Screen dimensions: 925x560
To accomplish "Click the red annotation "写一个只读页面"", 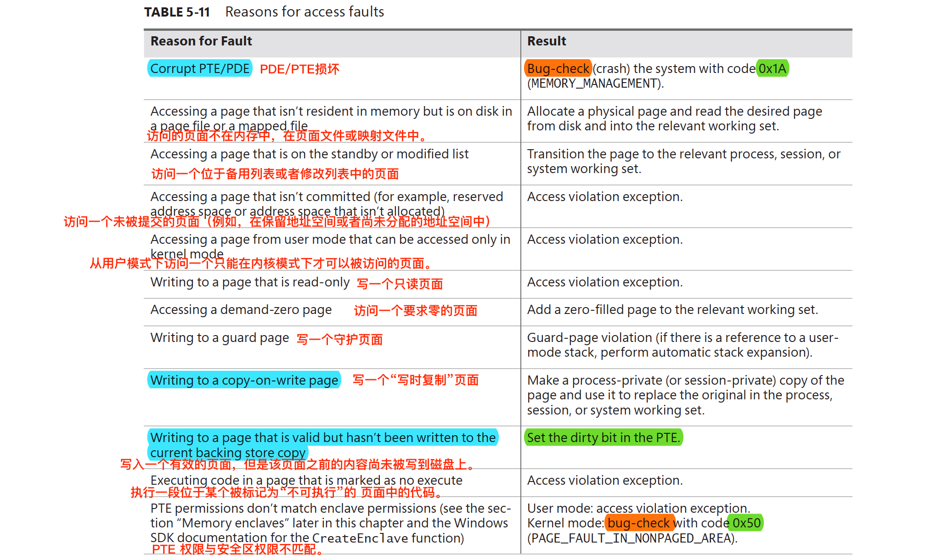I will pyautogui.click(x=400, y=284).
